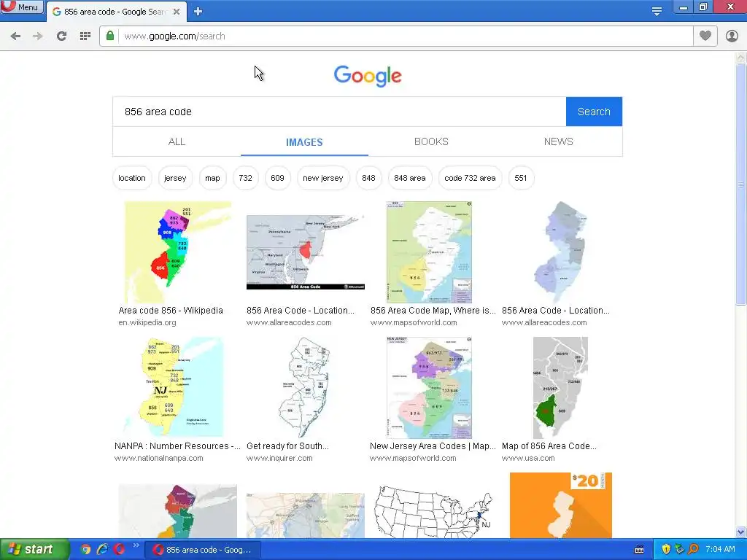Select the IMAGES tab
This screenshot has width=747, height=560.
coord(304,142)
